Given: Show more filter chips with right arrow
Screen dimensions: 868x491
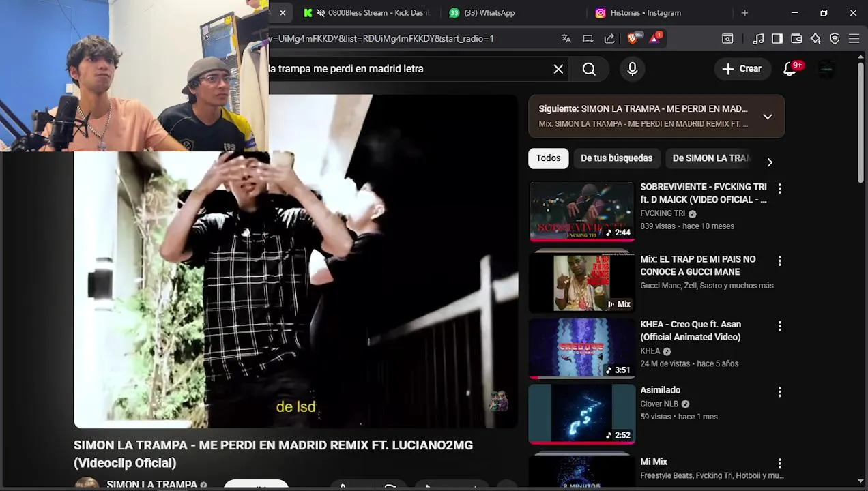Looking at the screenshot, I should point(770,162).
